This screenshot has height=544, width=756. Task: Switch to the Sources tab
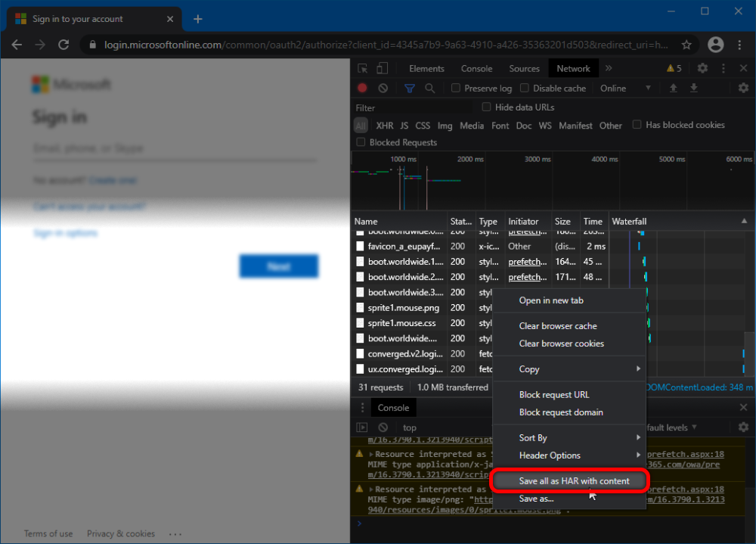click(x=524, y=69)
